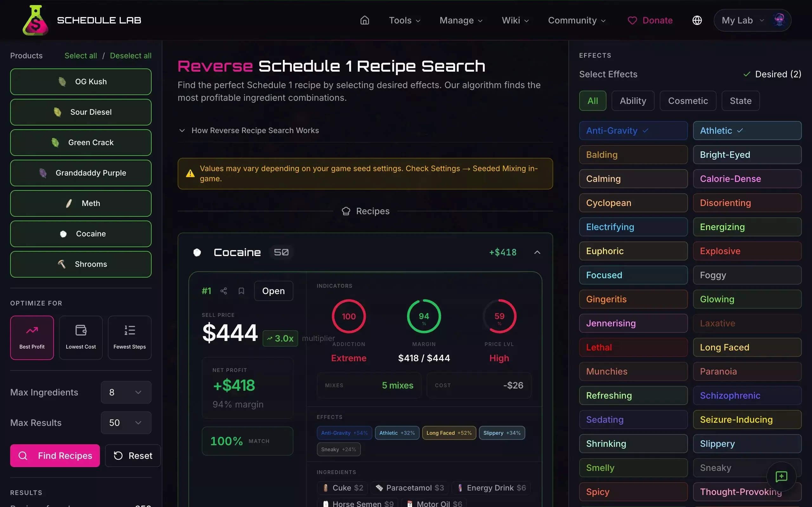Open the feedback chat bubble icon
Image resolution: width=812 pixels, height=507 pixels.
[781, 476]
